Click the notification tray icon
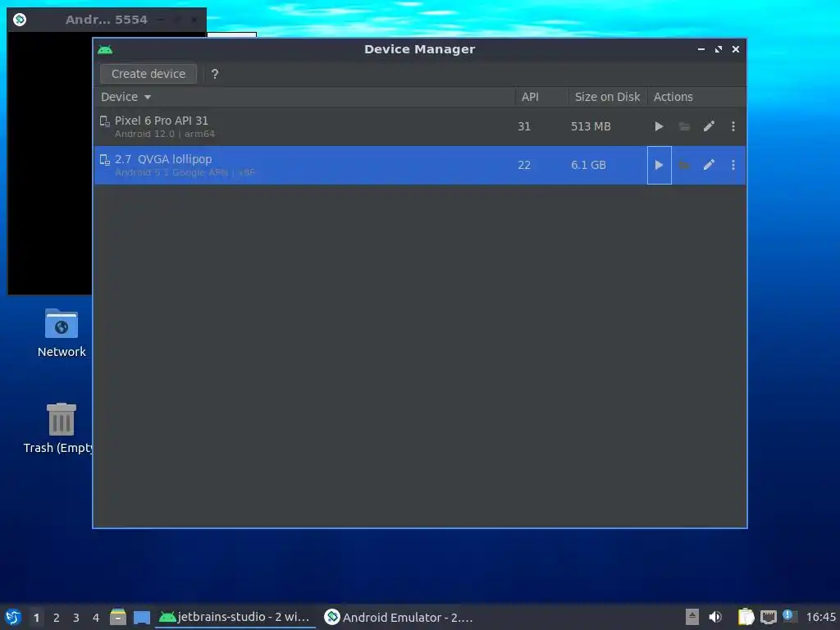 pos(790,615)
